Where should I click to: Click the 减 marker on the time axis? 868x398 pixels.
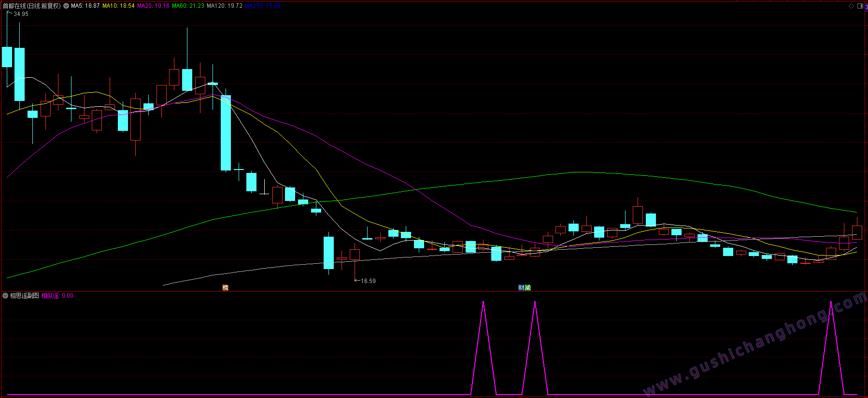coord(527,287)
